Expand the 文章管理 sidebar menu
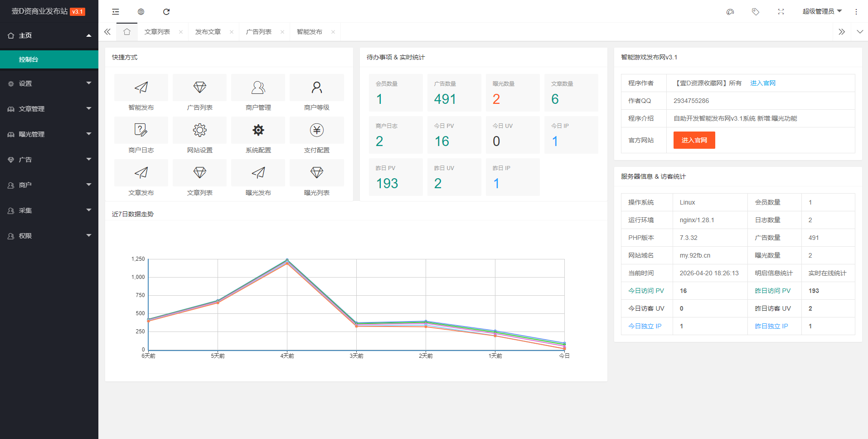The image size is (868, 439). [x=49, y=109]
